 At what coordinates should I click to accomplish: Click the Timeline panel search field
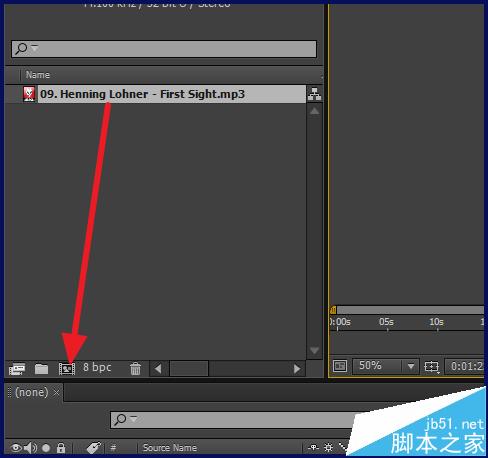point(233,420)
